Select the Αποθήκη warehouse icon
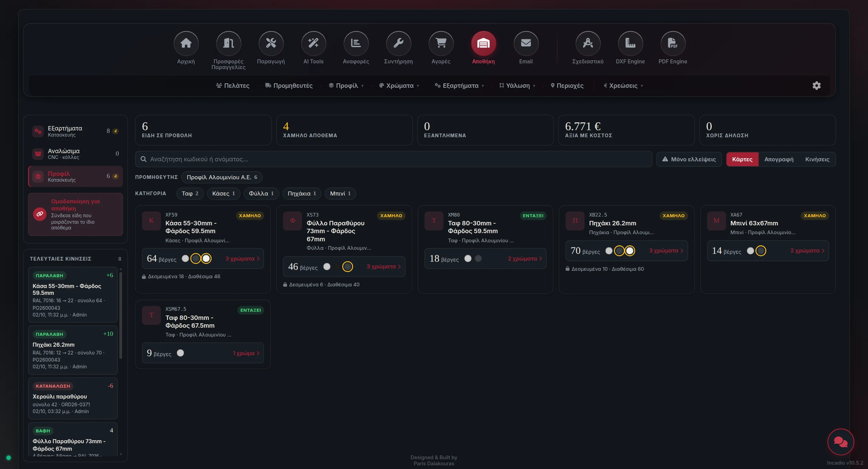This screenshot has height=469, width=868. (x=484, y=43)
